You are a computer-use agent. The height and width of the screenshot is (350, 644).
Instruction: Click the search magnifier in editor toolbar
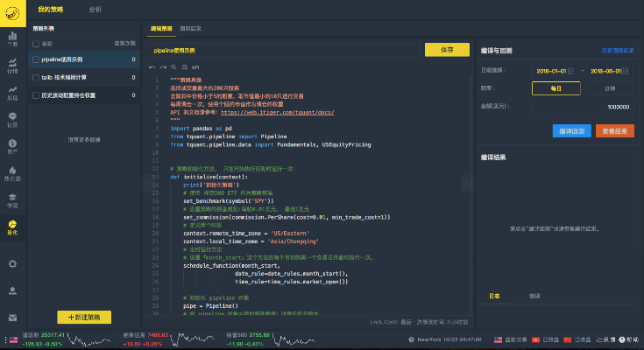tap(173, 66)
